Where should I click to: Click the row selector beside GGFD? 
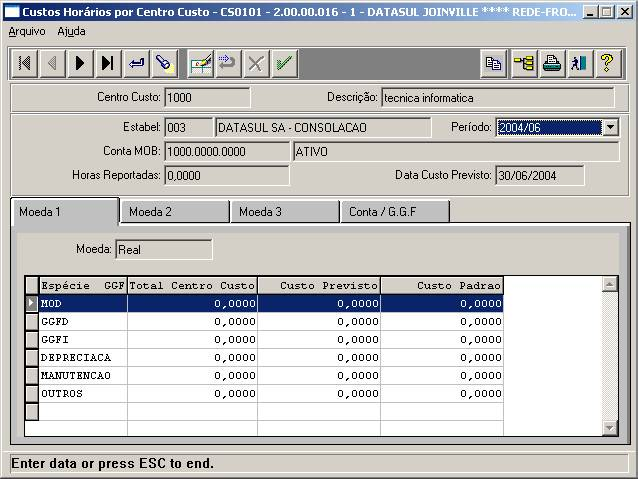coord(32,321)
